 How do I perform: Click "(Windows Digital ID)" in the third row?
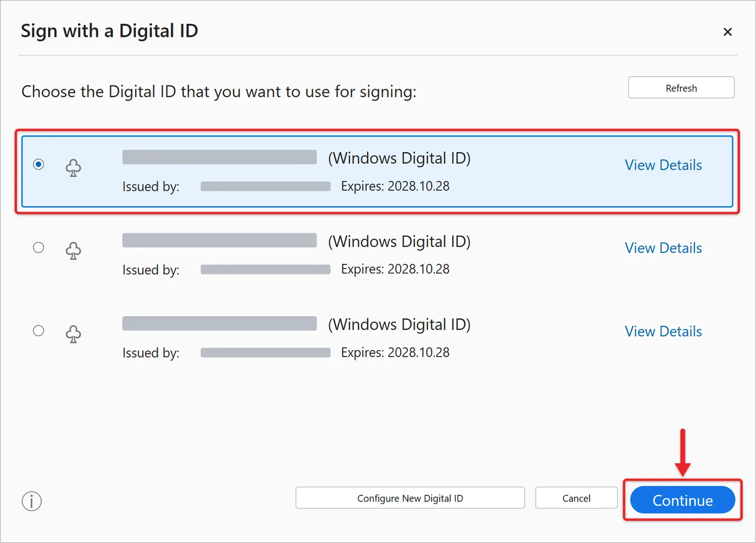tap(400, 325)
